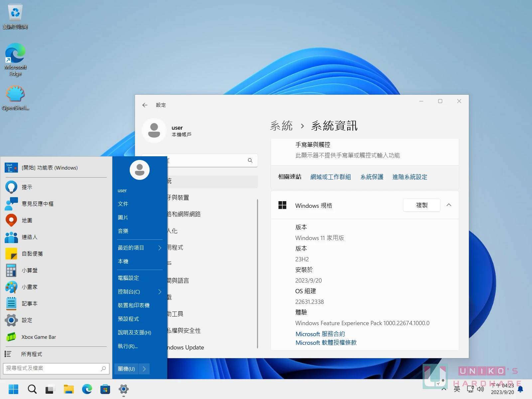Open the OpenShell desktop icon
Screen dimensions: 532x399
(15, 98)
